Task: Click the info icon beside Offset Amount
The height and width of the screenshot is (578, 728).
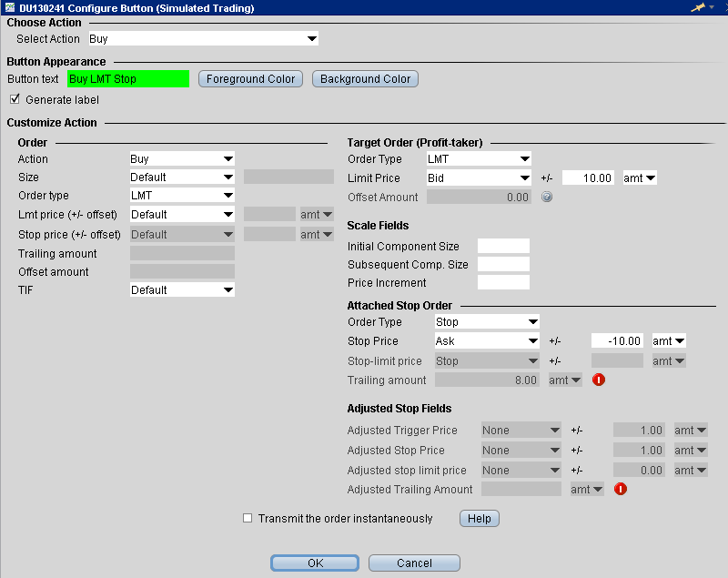Action: 547,197
